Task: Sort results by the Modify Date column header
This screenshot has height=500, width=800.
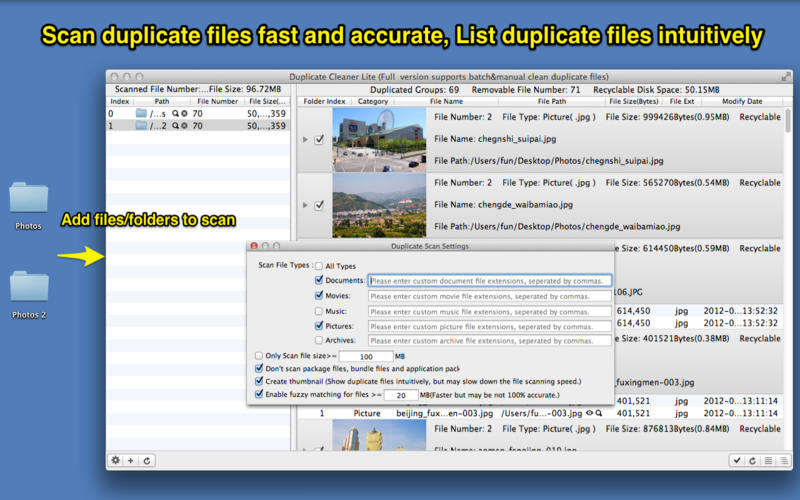Action: tap(742, 102)
